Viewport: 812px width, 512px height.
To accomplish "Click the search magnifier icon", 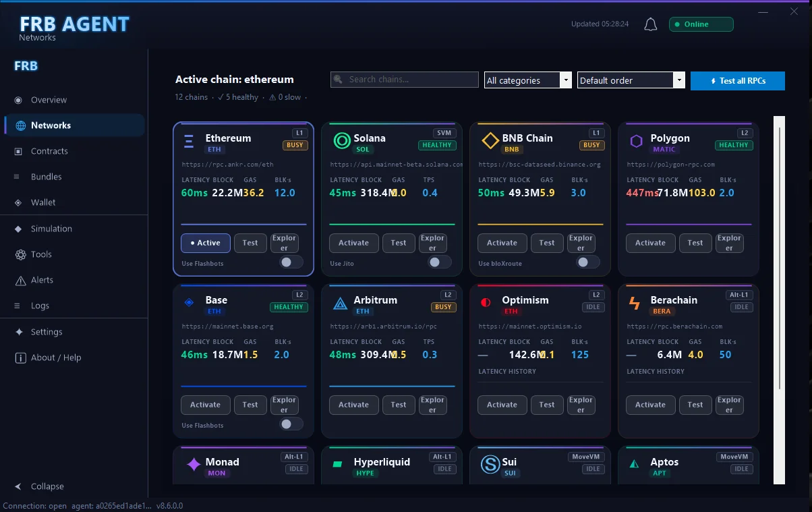I will pos(339,80).
